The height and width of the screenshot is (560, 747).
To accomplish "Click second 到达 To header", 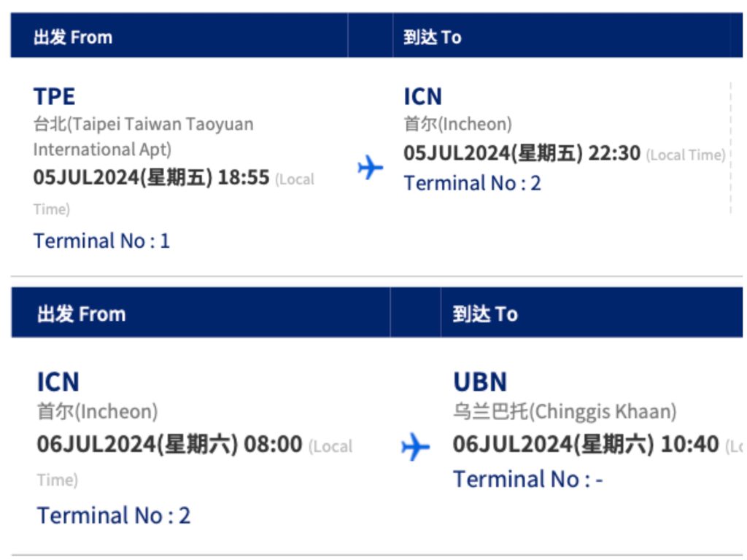I will pos(485,314).
